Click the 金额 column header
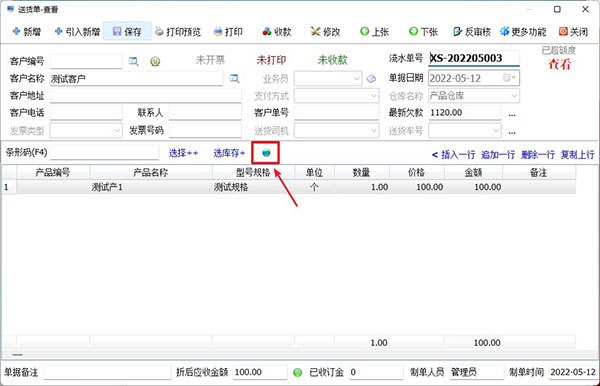 pyautogui.click(x=473, y=173)
